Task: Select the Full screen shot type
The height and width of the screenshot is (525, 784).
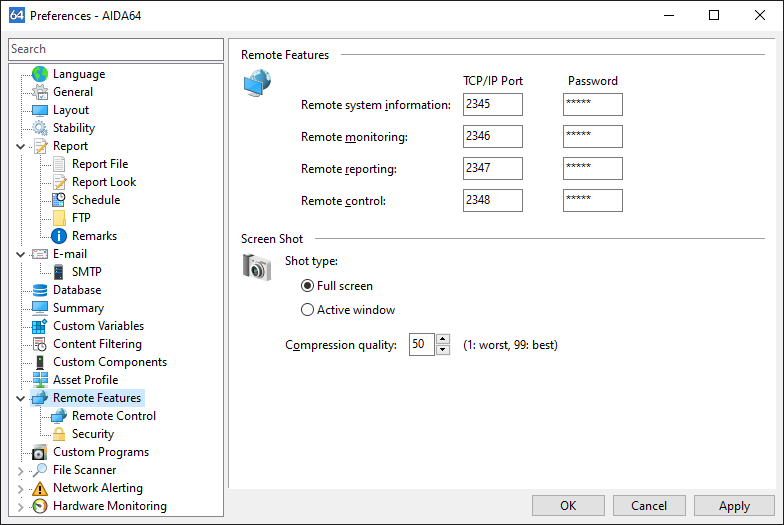Action: coord(308,286)
